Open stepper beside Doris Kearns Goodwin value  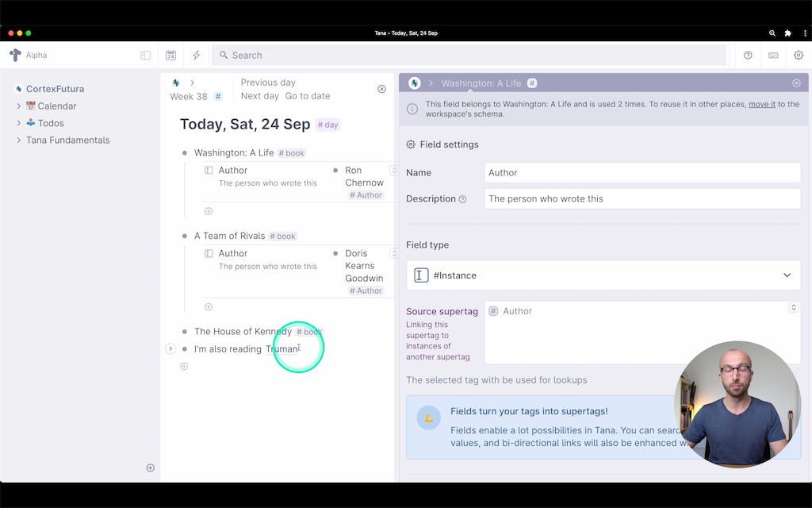point(393,253)
